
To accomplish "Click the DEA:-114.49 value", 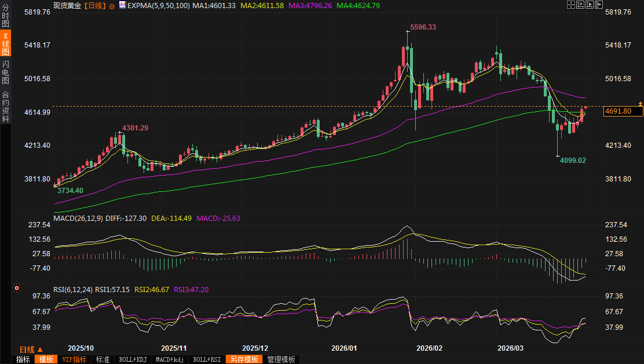I will pyautogui.click(x=171, y=218).
